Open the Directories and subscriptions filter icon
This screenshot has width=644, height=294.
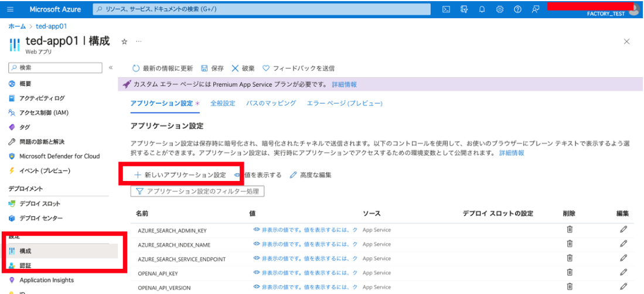[x=464, y=9]
